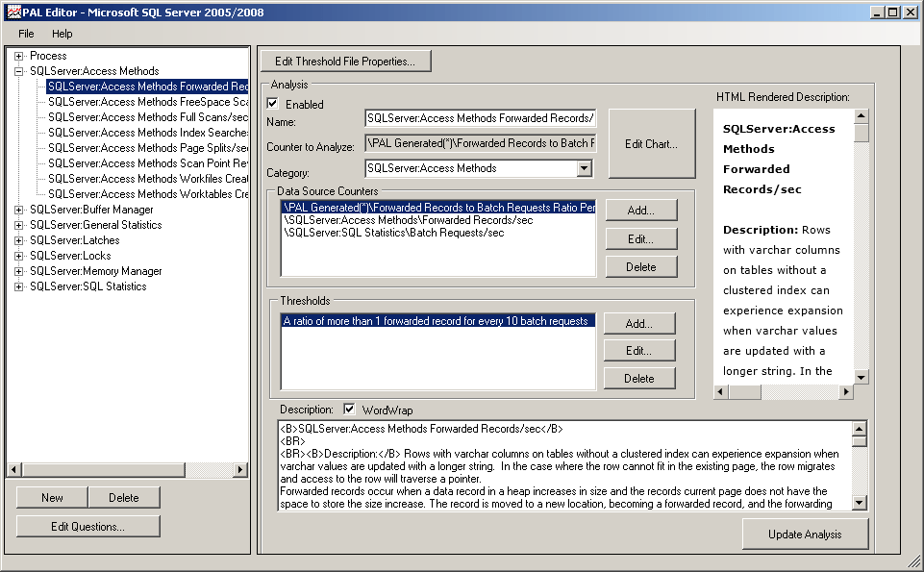Expand the SQLServer:Locks node
The width and height of the screenshot is (924, 572).
coord(19,256)
